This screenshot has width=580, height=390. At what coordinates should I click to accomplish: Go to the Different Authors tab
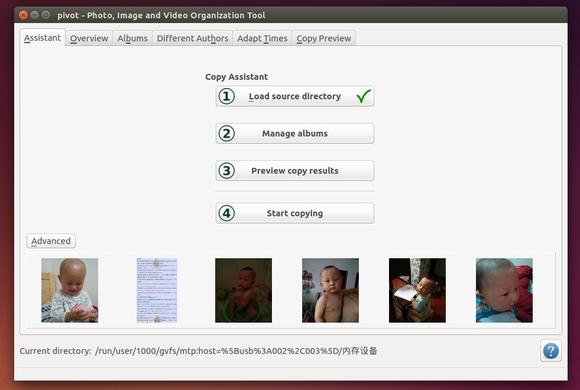(x=192, y=38)
